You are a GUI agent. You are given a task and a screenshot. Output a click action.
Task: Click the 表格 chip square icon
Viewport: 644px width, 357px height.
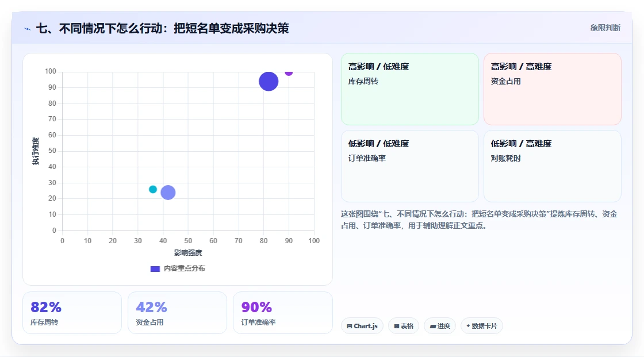pos(397,326)
